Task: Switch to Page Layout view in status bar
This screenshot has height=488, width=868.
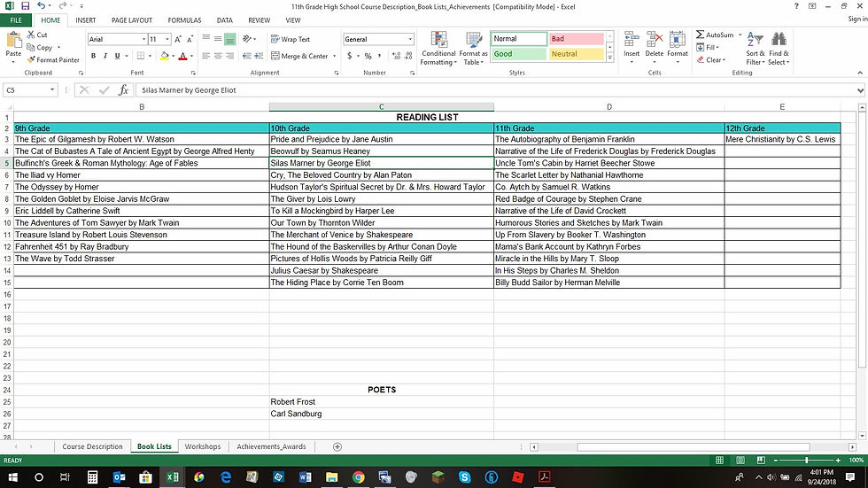Action: (x=740, y=461)
